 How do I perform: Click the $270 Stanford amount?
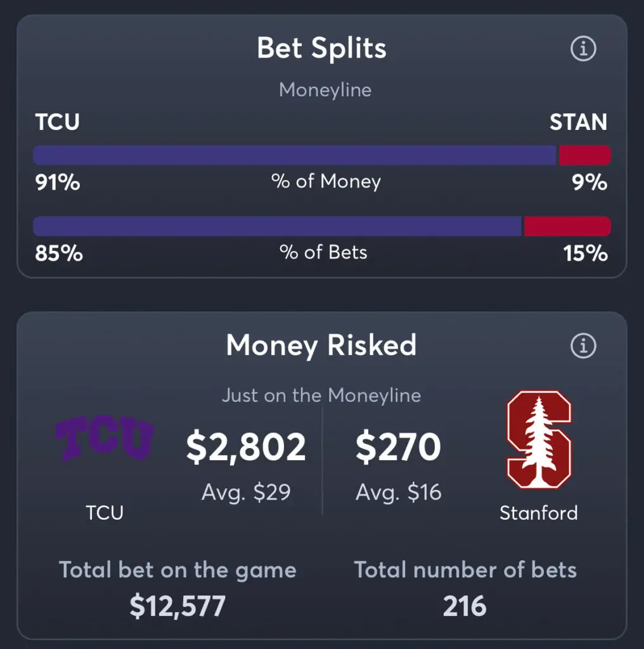pos(398,446)
